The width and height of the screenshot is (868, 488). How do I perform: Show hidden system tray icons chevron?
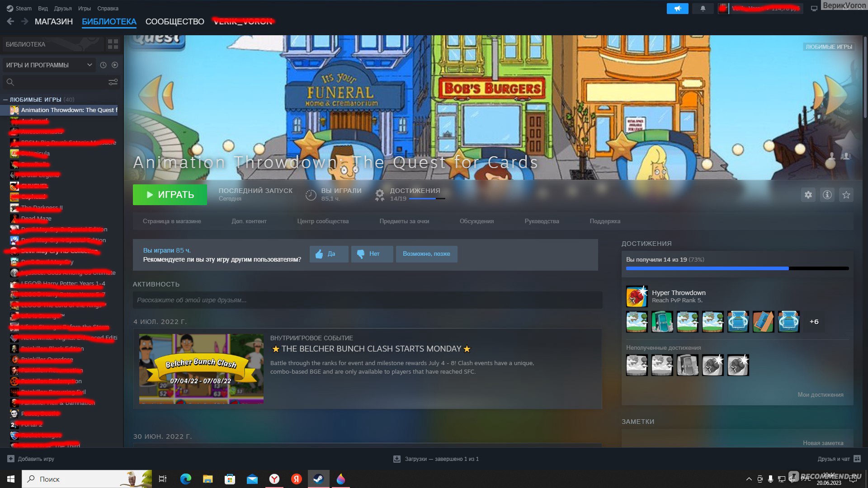tap(749, 479)
